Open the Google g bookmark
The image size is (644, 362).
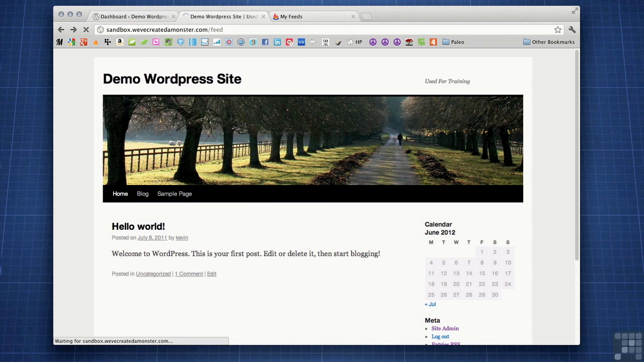click(x=71, y=42)
